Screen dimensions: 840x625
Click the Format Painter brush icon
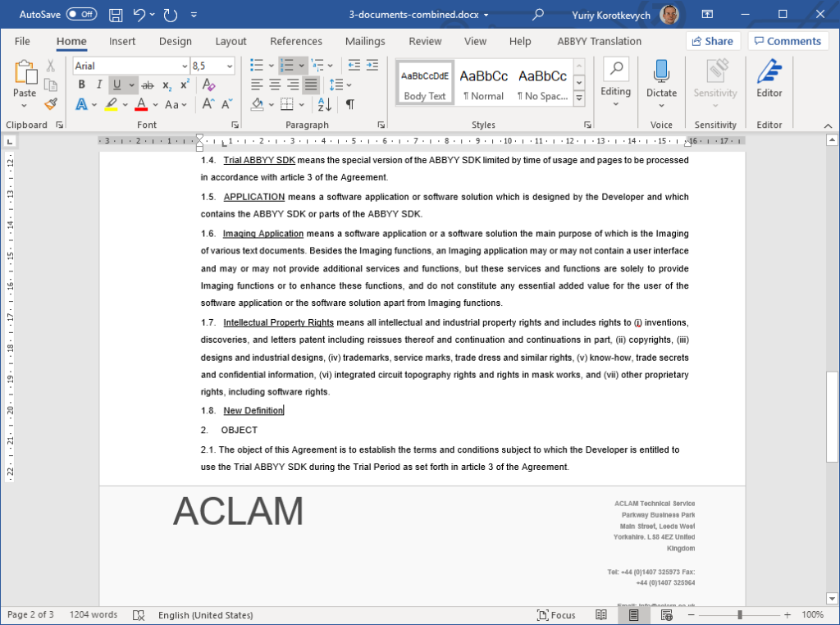[x=51, y=104]
